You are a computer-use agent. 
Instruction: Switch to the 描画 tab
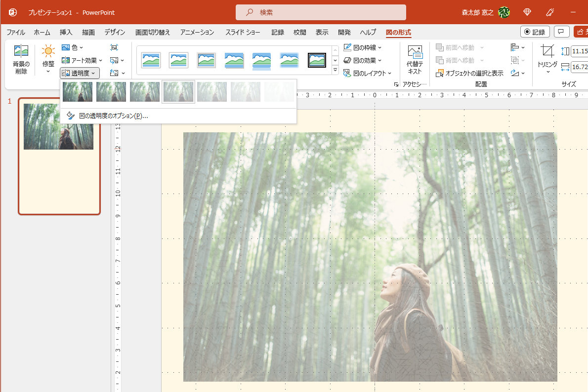click(x=88, y=32)
